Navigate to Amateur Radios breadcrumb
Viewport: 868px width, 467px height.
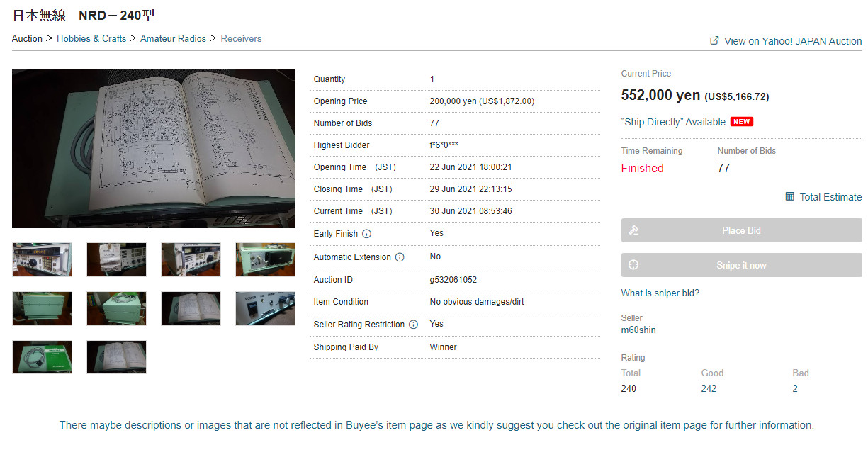pyautogui.click(x=173, y=38)
